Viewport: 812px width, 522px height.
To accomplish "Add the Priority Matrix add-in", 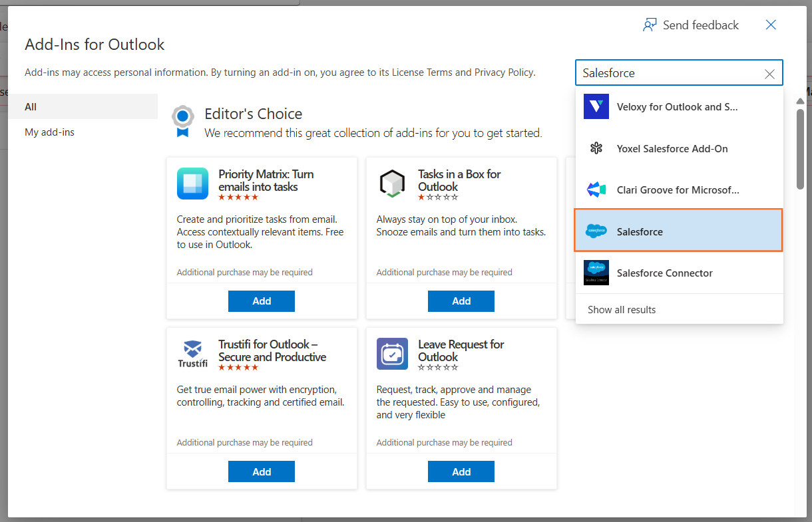I will coord(262,301).
